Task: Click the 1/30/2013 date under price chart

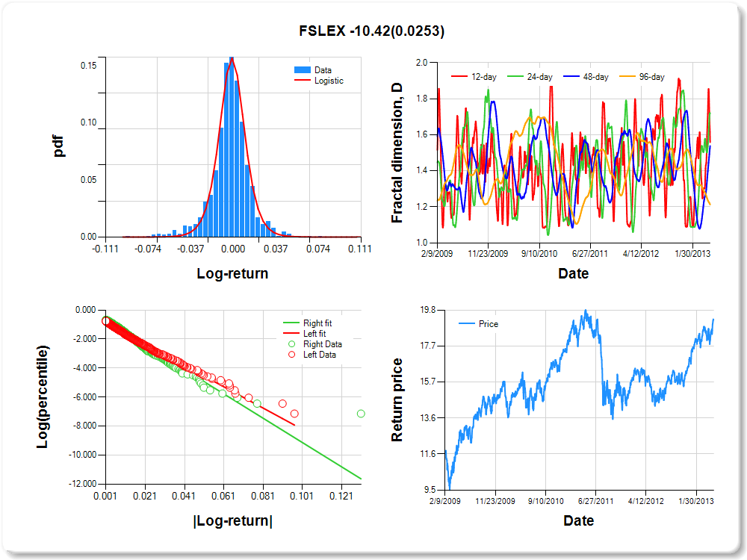Action: pos(696,501)
